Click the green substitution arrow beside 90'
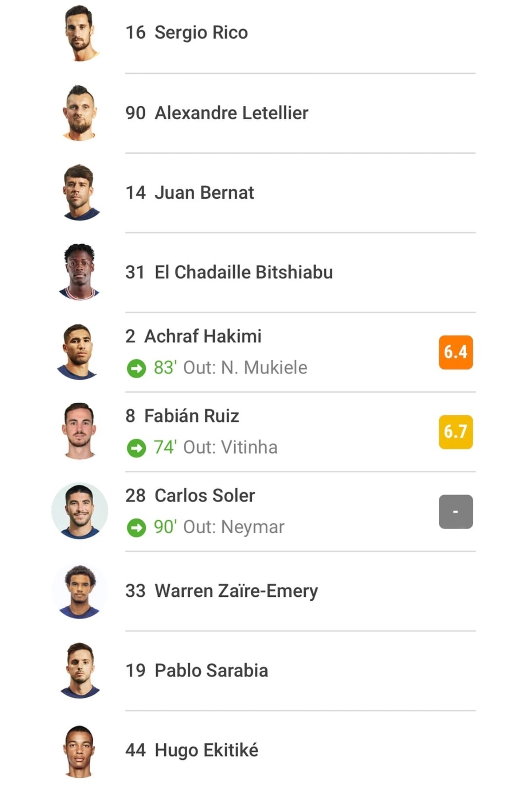Image resolution: width=532 pixels, height=802 pixels. (x=136, y=527)
